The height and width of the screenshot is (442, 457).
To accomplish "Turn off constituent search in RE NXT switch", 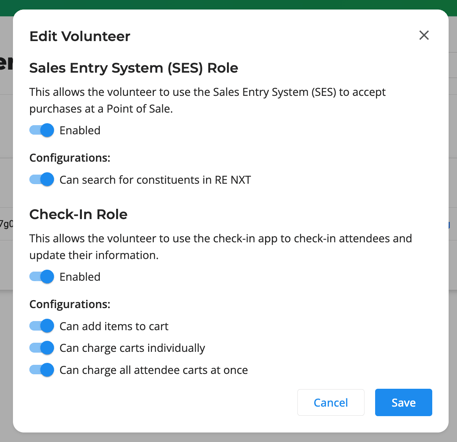I will (42, 180).
